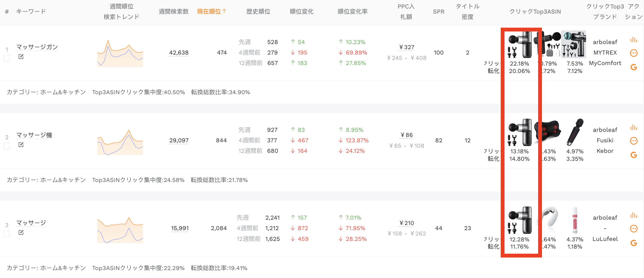Open more options icon in マッサージ機 row
644x278 pixels.
(633, 141)
